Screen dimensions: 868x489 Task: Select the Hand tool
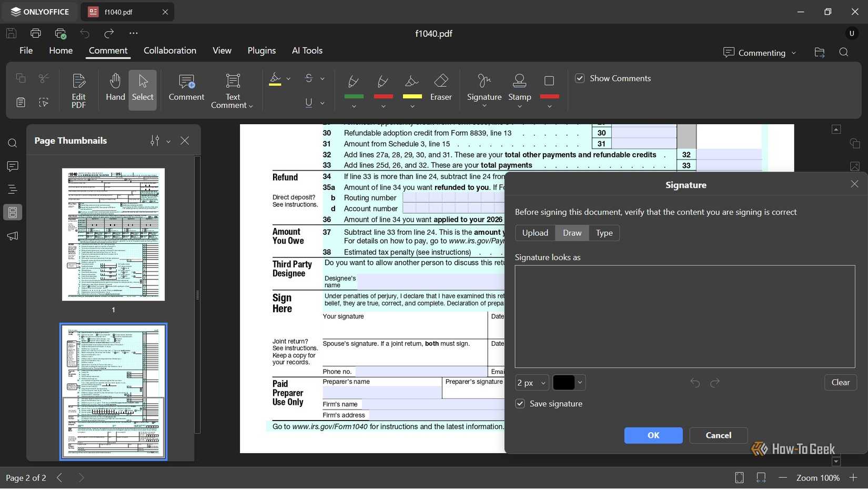click(x=115, y=88)
